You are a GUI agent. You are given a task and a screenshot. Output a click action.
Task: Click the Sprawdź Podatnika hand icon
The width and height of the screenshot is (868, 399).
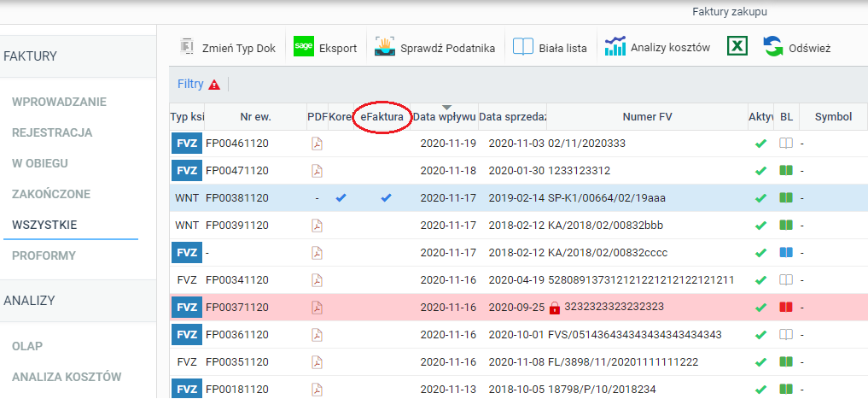(385, 47)
